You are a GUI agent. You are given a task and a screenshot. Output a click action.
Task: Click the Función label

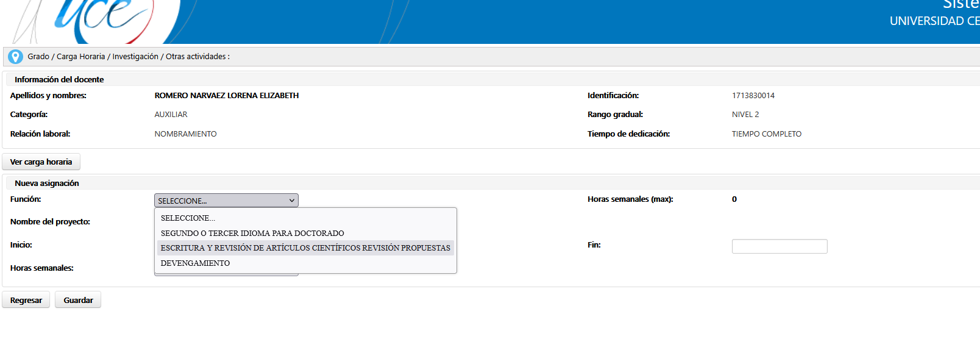(26, 199)
